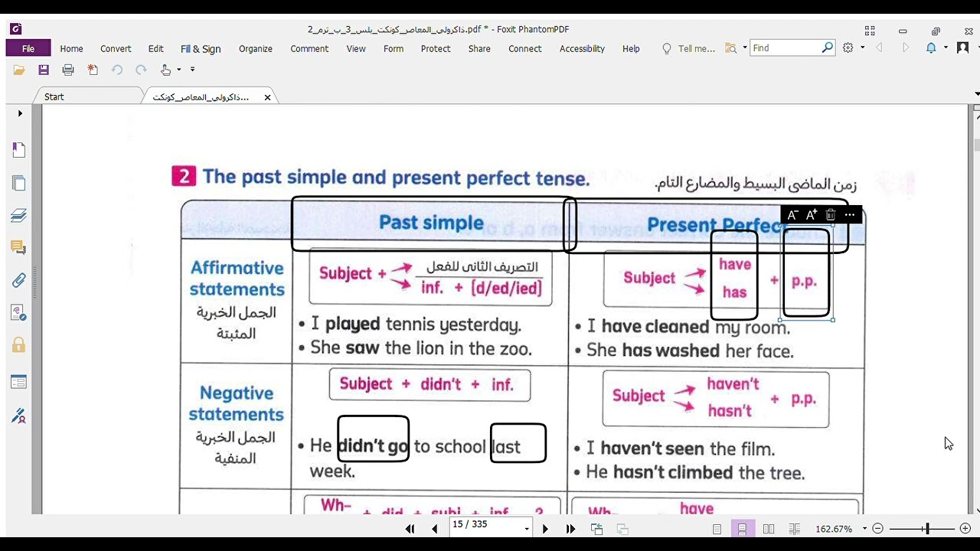980x551 pixels.
Task: Go to the previous page
Action: click(x=435, y=529)
